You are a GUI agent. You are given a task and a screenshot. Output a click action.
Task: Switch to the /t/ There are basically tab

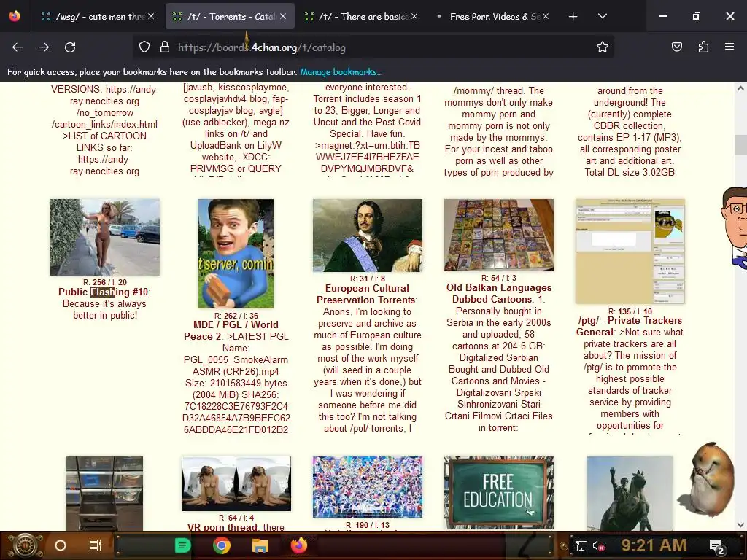362,17
